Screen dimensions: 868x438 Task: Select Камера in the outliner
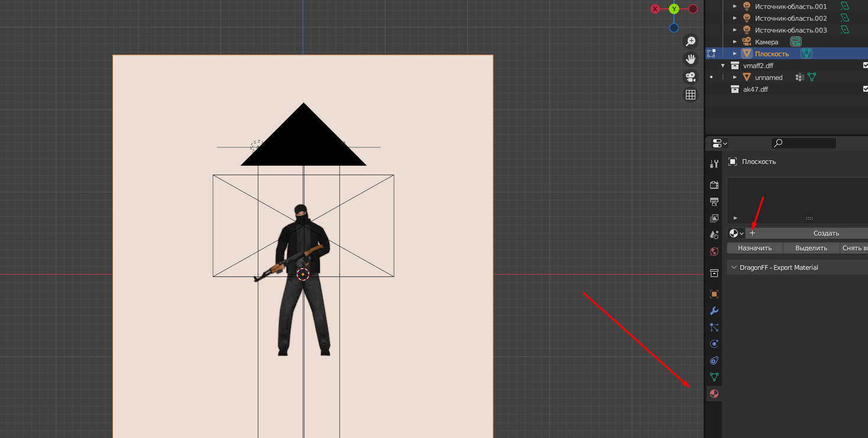click(x=766, y=42)
